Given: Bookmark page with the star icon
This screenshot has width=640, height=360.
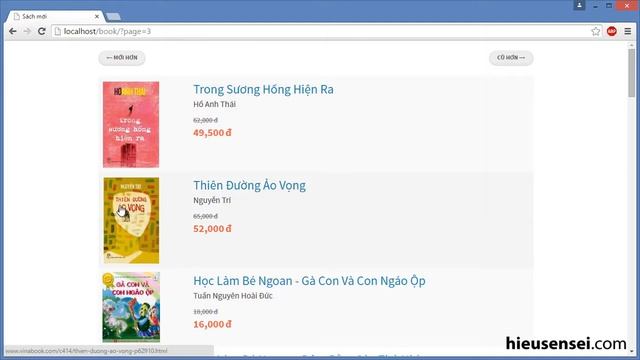Looking at the screenshot, I should (x=596, y=31).
